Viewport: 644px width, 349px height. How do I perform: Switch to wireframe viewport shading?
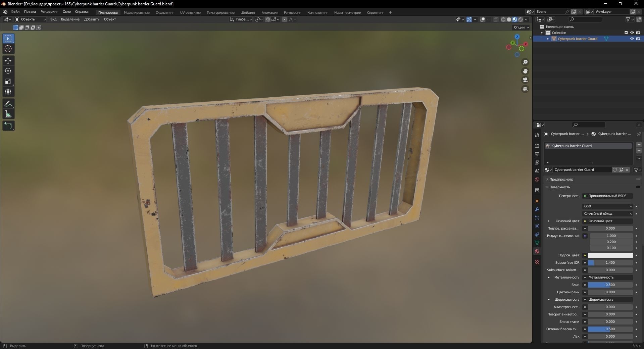pos(503,19)
